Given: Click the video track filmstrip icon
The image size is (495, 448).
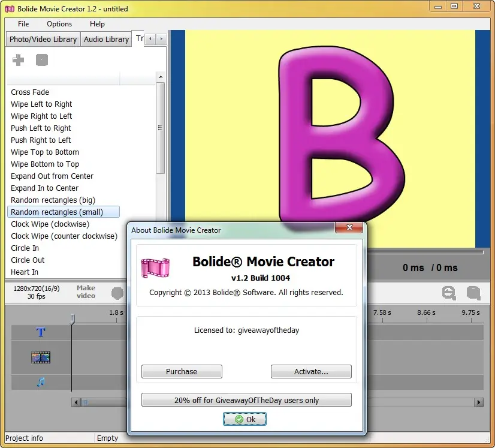Looking at the screenshot, I should 41,357.
